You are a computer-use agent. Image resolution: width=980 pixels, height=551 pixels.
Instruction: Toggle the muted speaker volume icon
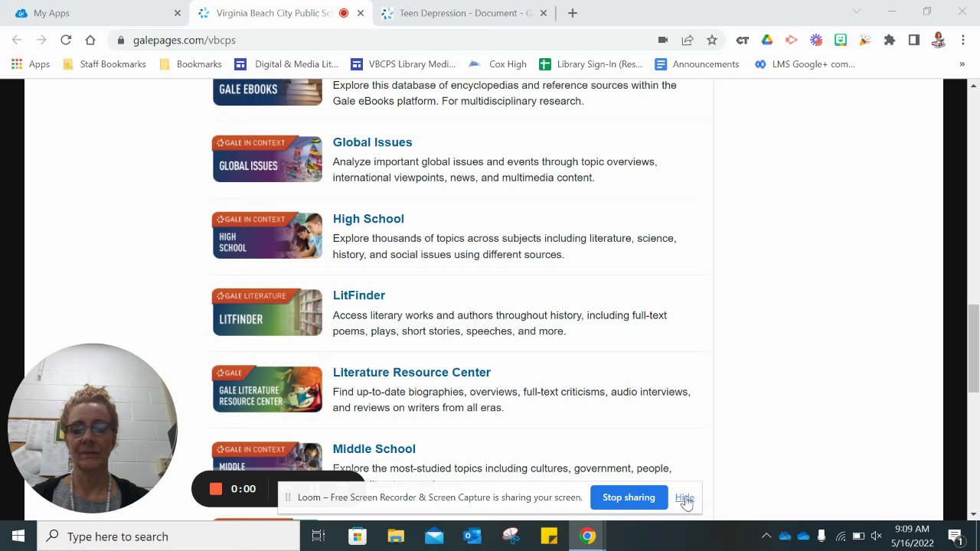point(877,536)
